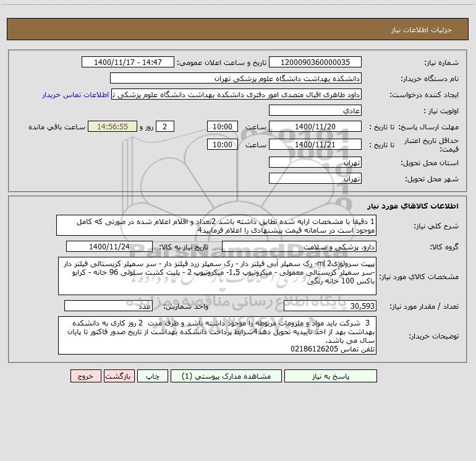Click response deadline date 1400/11/20
476x461 pixels.
tap(315, 126)
